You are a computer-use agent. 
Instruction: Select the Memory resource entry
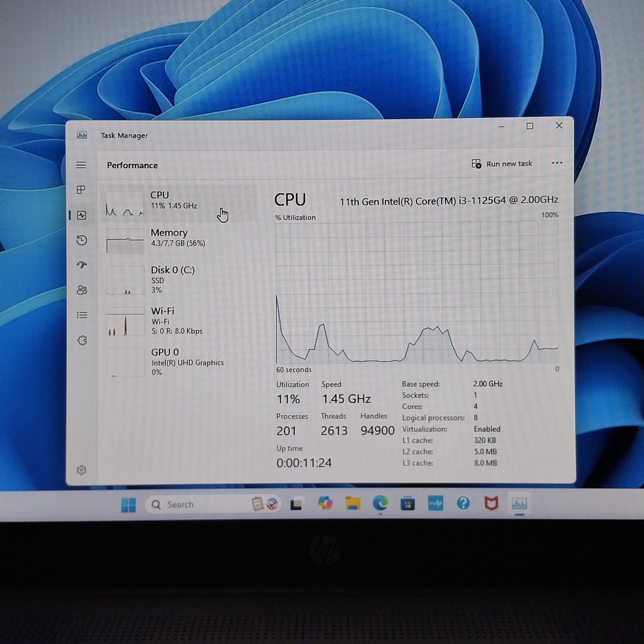tap(178, 240)
